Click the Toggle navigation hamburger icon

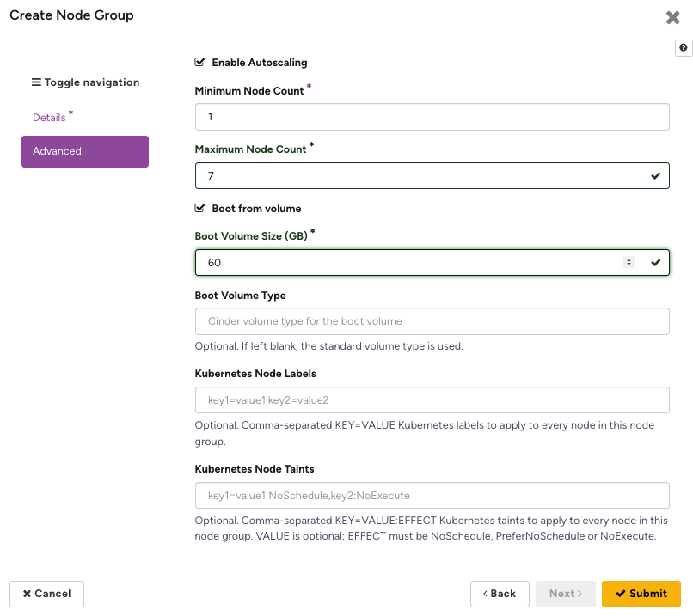pos(36,82)
